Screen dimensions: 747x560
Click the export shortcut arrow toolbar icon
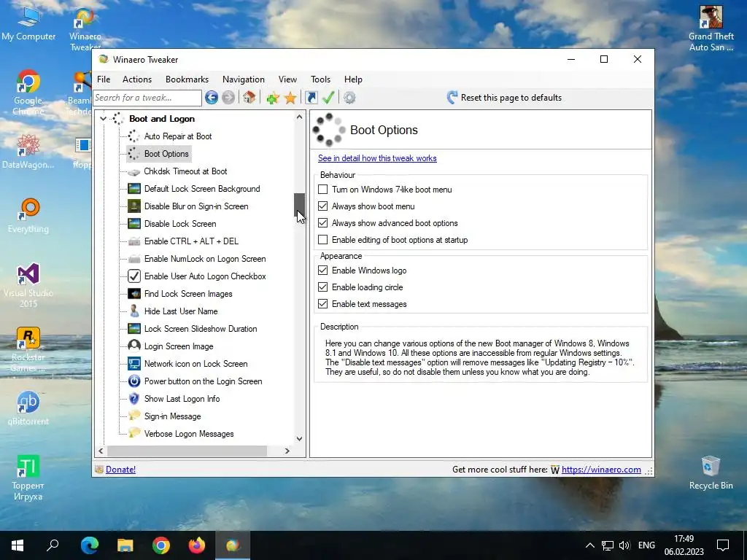311,98
